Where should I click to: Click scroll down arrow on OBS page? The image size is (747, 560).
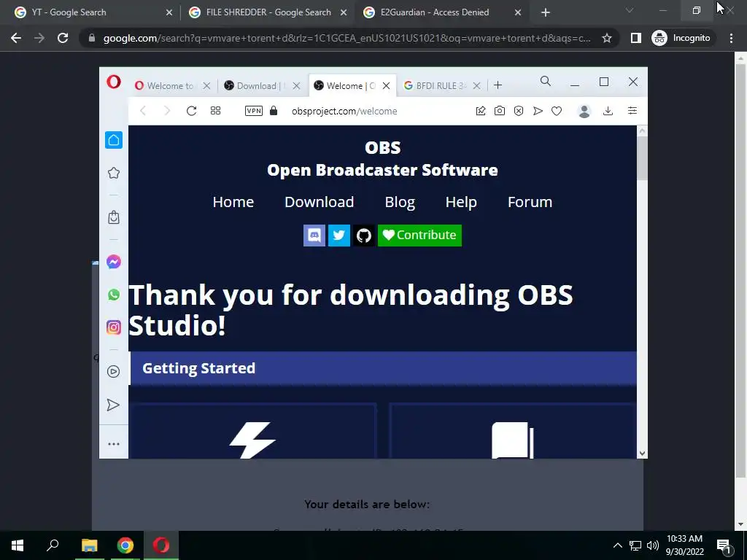coord(642,454)
